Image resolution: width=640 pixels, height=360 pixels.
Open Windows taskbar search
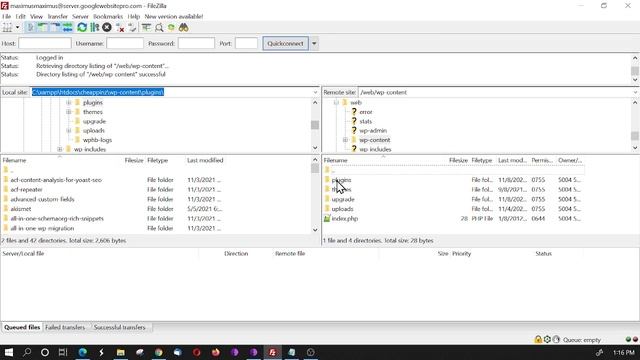(x=27, y=352)
